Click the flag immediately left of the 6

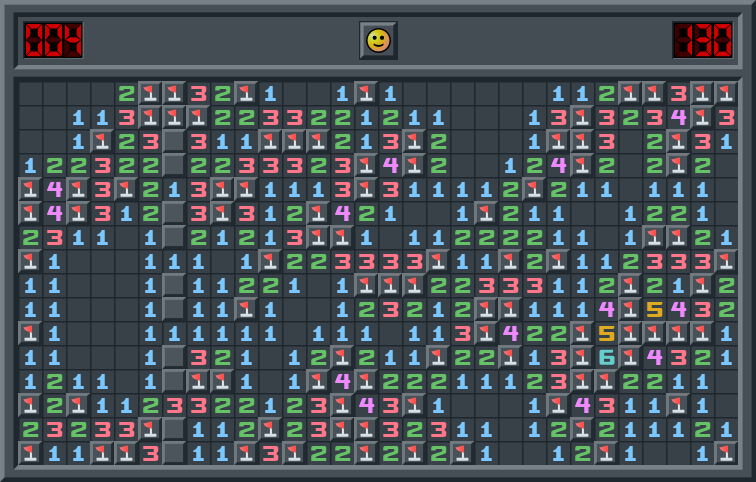point(582,357)
